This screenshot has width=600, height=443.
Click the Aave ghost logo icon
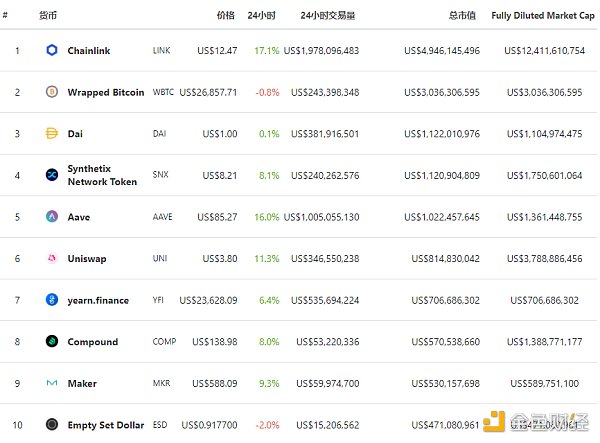pos(52,216)
